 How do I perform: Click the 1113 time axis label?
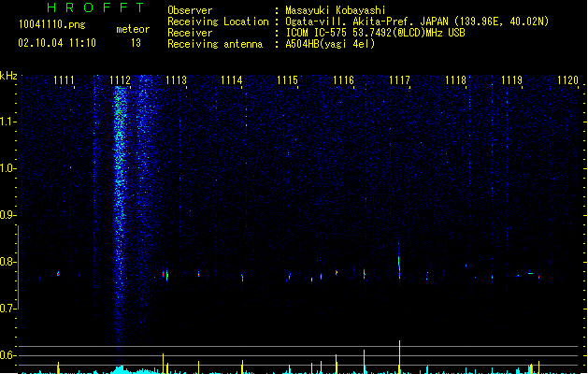click(176, 80)
